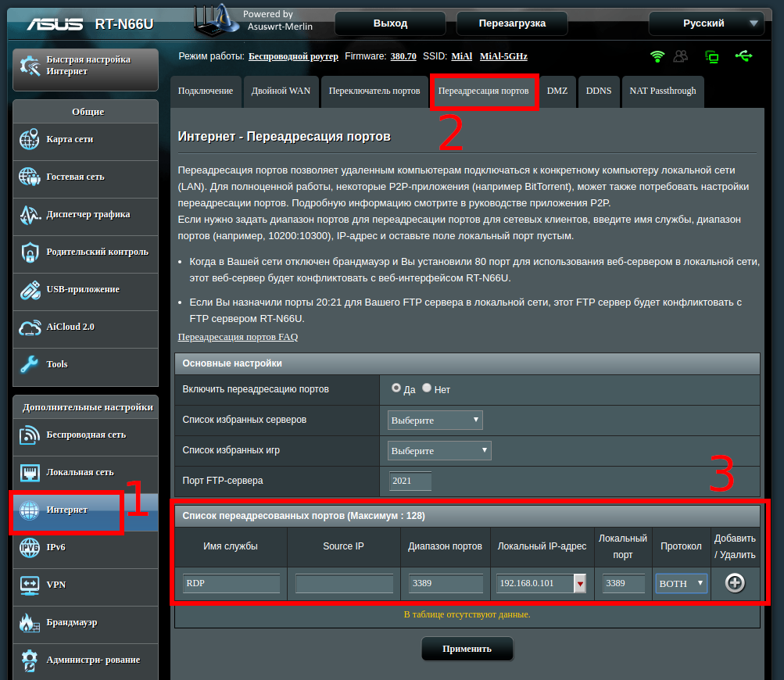Screen dimensions: 784x680
Task: Switch to the DMZ tab
Action: click(557, 91)
